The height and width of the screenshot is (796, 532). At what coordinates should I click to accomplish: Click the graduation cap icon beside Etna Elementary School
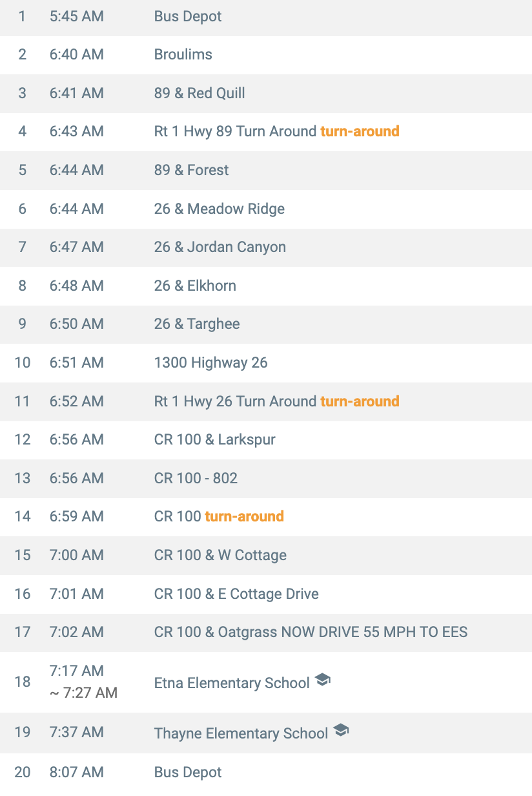(322, 680)
